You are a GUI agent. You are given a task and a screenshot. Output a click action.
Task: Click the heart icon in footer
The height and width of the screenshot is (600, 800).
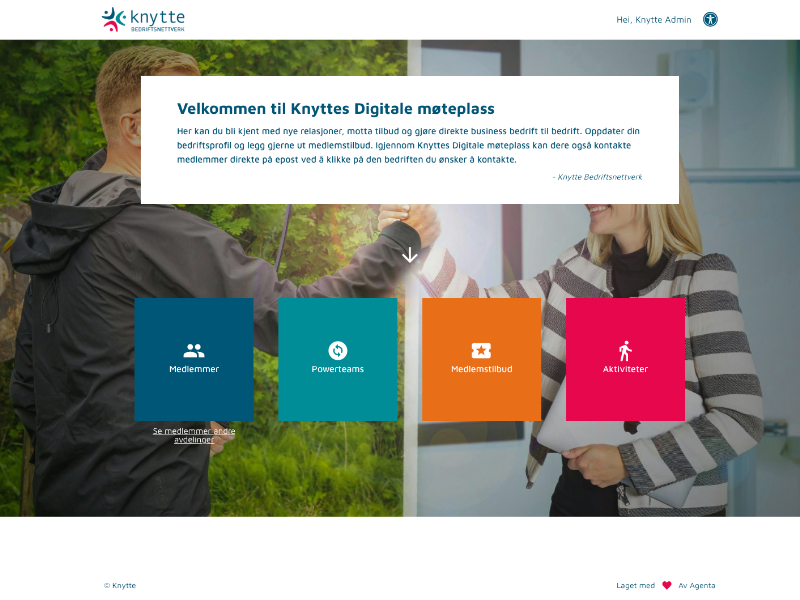[x=666, y=585]
